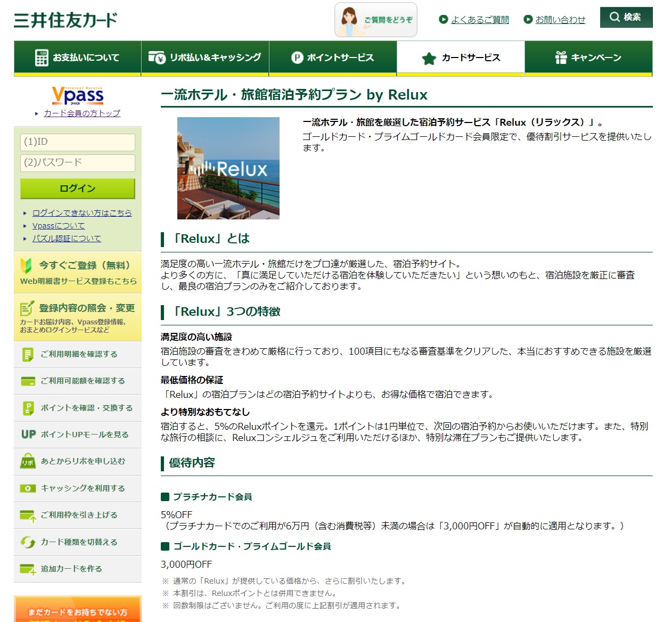Select カード種類を切替える text
672x622 pixels.
79,542
